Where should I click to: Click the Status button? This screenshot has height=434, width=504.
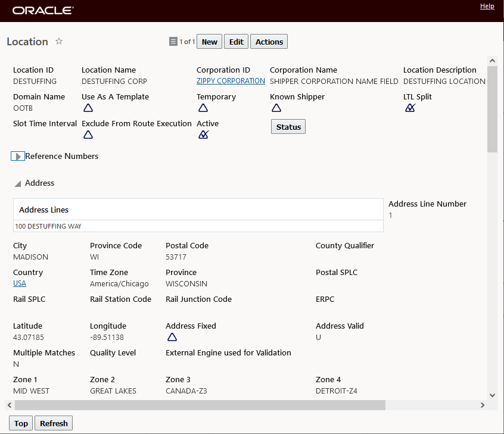tap(288, 127)
